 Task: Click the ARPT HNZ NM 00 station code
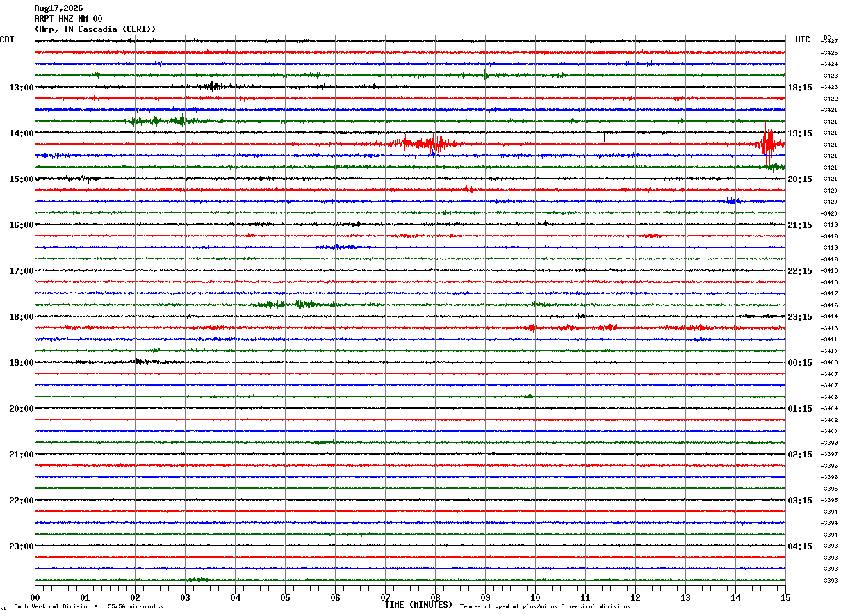[68, 19]
